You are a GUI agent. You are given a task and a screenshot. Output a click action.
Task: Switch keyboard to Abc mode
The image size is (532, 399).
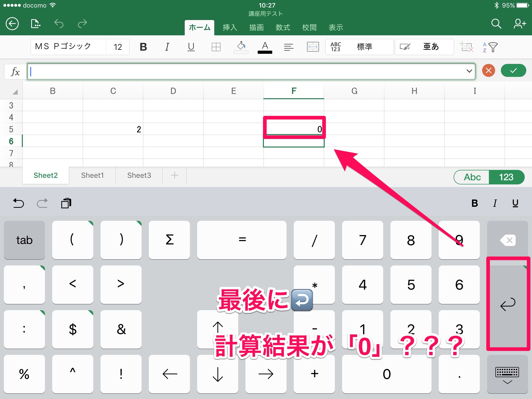[472, 177]
